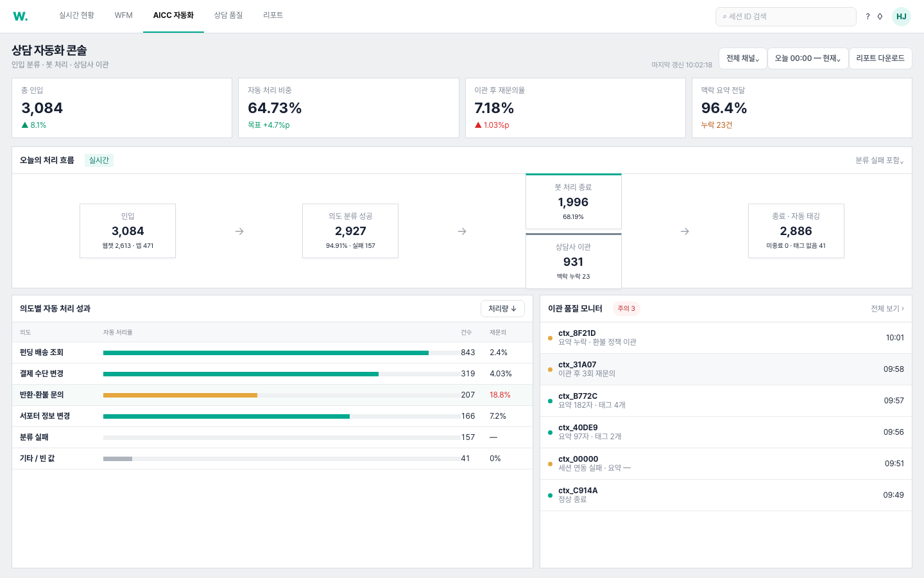Open the HJ user avatar
Viewport: 924px width, 578px height.
(x=902, y=17)
